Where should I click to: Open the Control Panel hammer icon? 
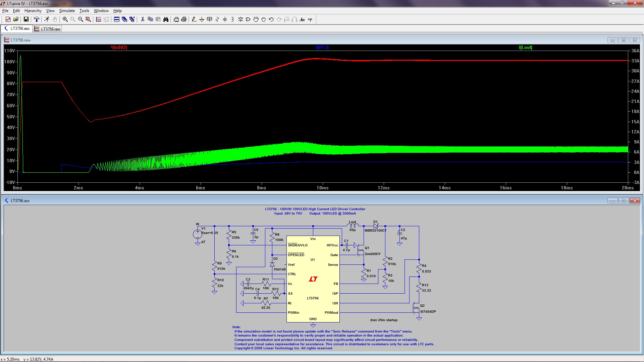coord(36,19)
